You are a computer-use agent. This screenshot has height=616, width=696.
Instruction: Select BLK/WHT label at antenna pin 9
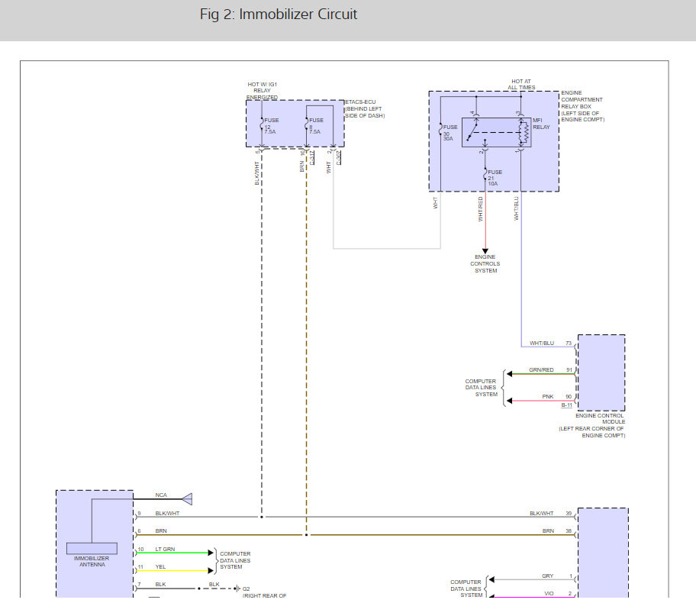(167, 514)
